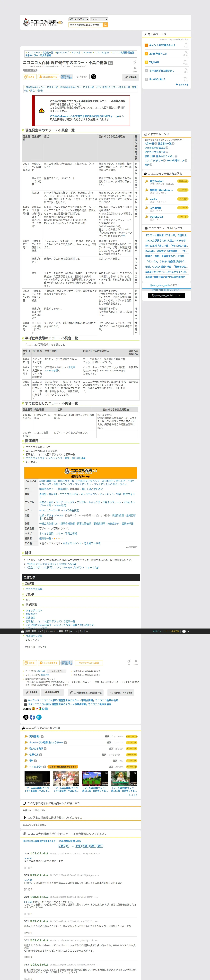Click the Wikipedia W search icon

click(30, 709)
